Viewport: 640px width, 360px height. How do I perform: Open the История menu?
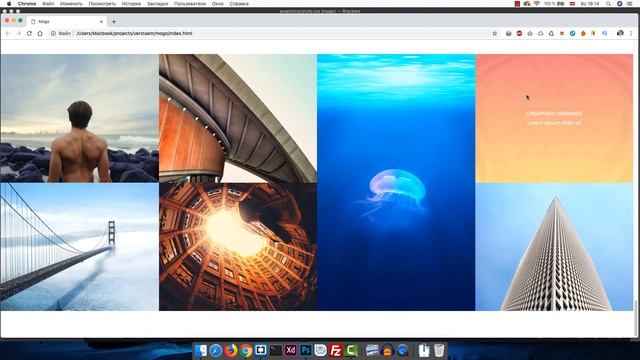coord(131,4)
